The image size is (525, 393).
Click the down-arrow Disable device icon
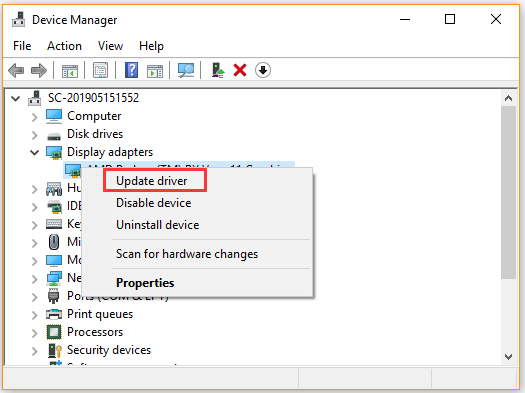263,70
